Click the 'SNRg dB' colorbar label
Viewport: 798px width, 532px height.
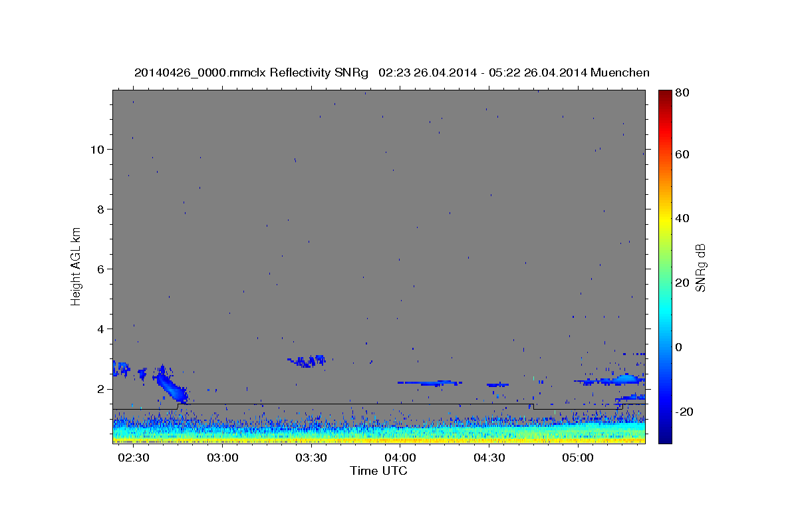click(x=700, y=267)
